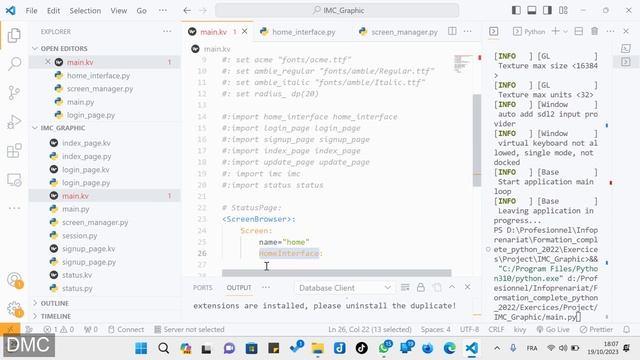
Task: Customize layout from title bar icon
Action: tap(563, 10)
